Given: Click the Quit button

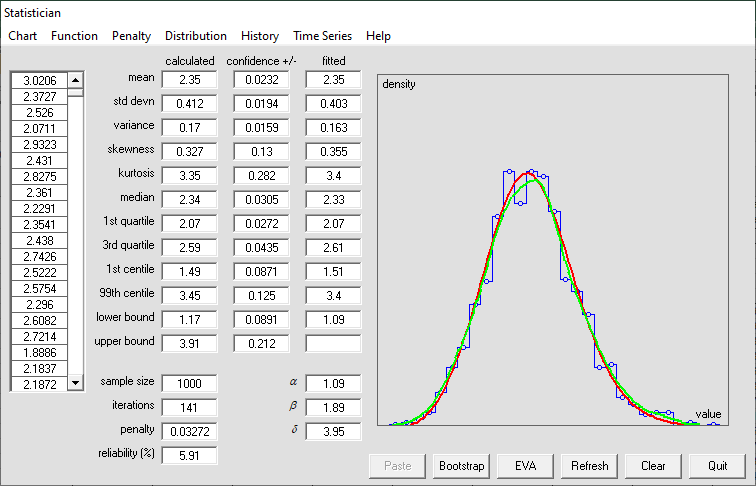Looking at the screenshot, I should [716, 466].
